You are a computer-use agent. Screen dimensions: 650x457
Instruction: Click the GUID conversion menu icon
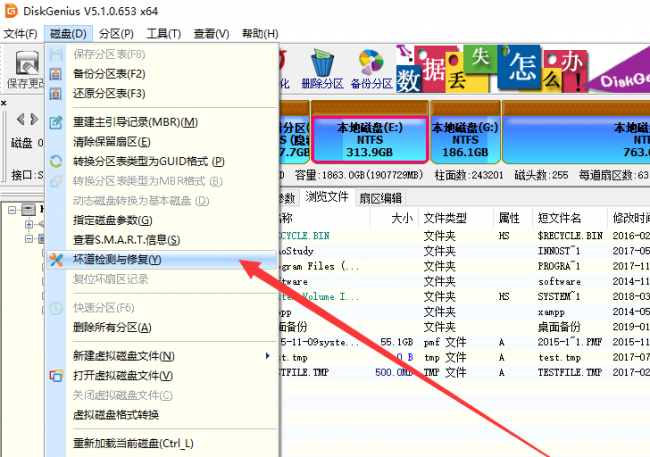point(56,161)
